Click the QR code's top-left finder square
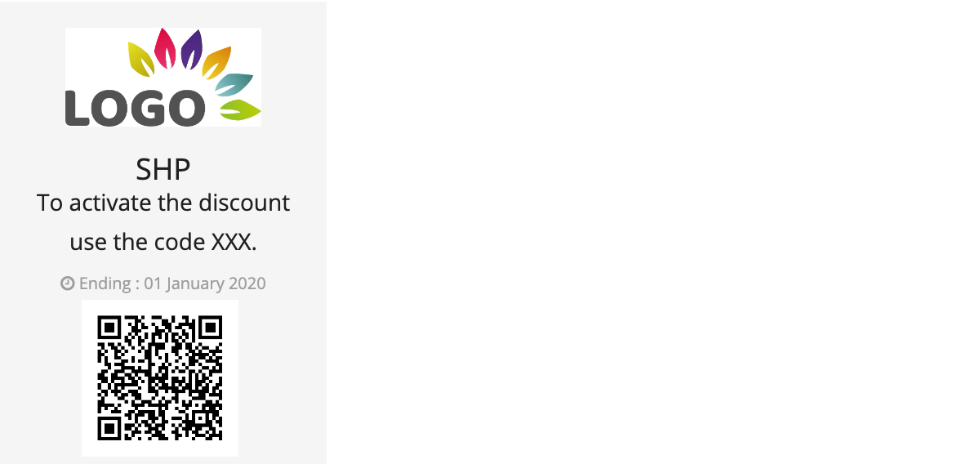 tap(109, 328)
